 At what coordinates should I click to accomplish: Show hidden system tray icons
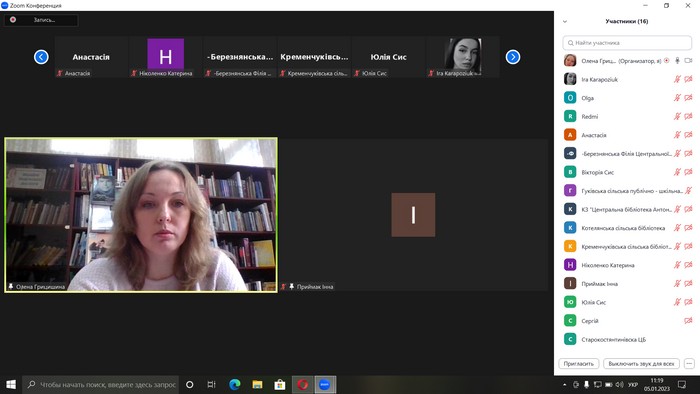coord(565,385)
